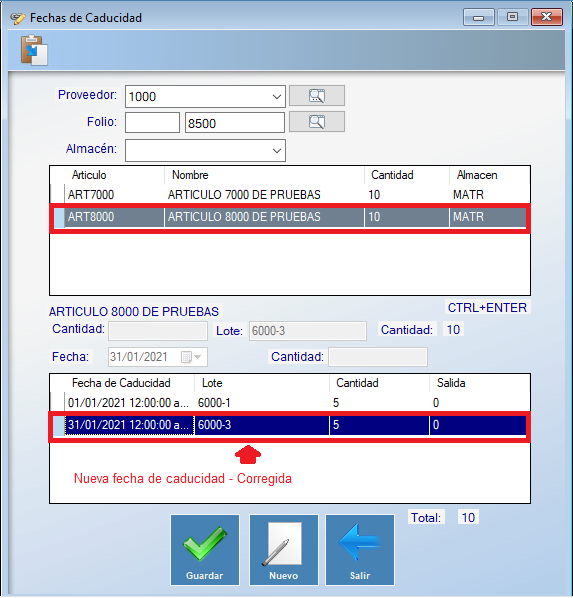
Task: Click the Fechas de Caducidad title icon
Action: (18, 18)
